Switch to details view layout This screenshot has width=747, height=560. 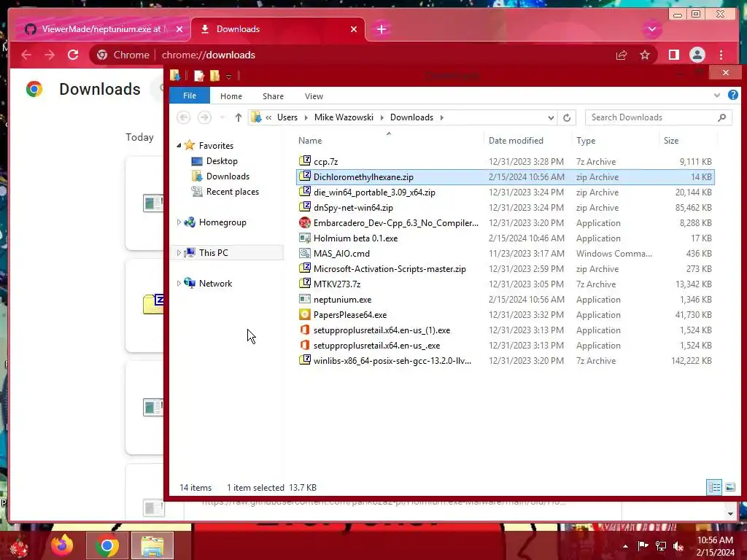(x=713, y=487)
